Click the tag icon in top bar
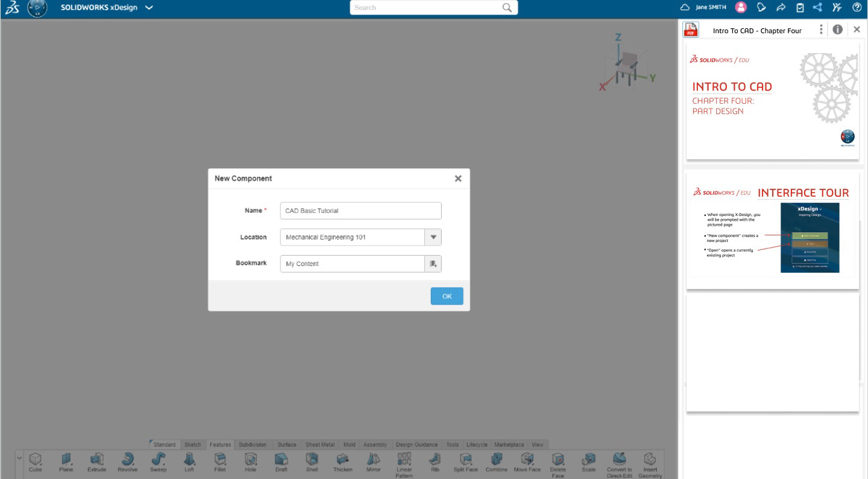The image size is (868, 479). tap(761, 8)
